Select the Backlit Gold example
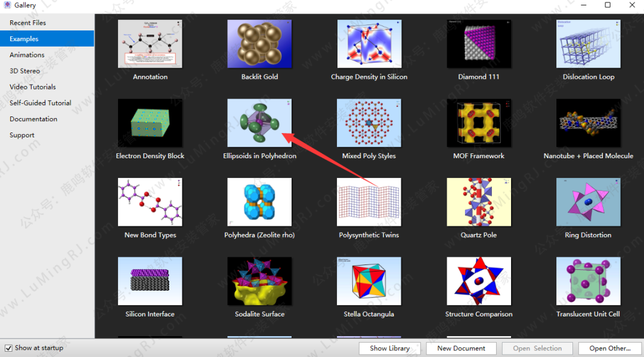Screen dimensions: 644x357 259,44
